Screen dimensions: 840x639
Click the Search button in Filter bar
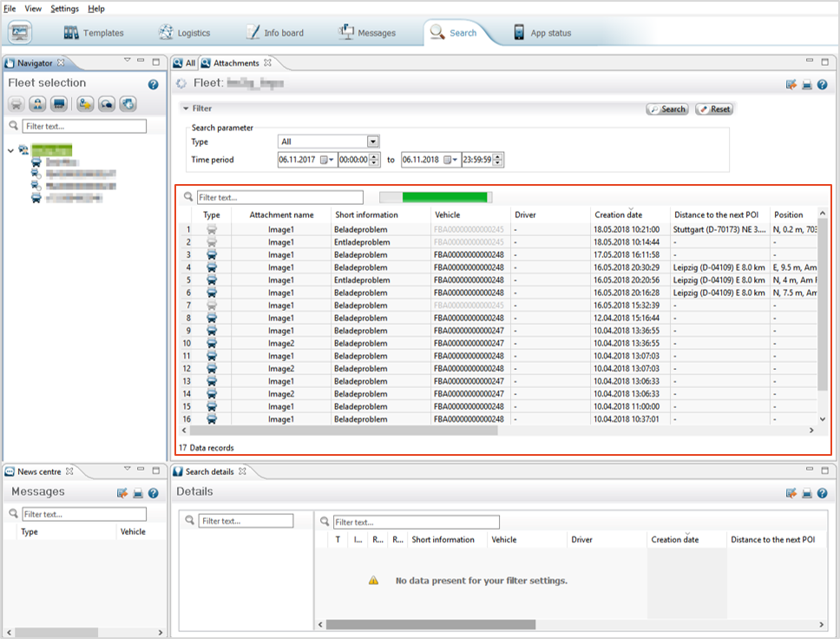click(x=667, y=109)
